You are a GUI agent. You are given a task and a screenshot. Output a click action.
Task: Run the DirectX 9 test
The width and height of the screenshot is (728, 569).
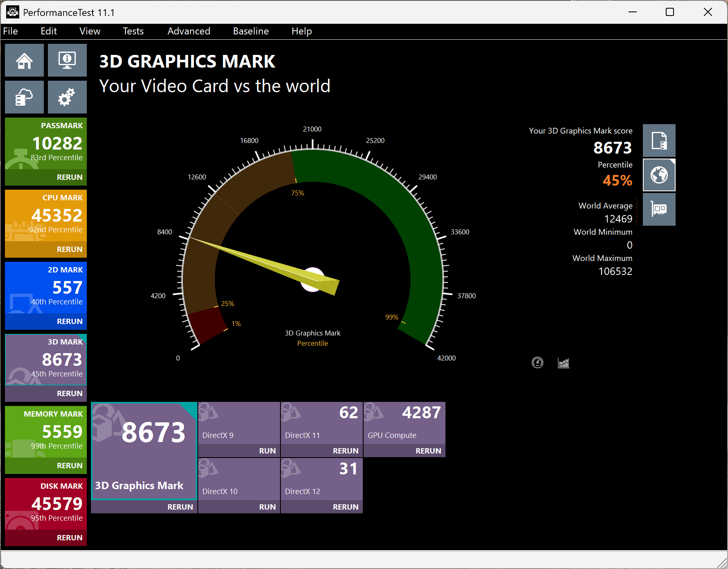(267, 451)
